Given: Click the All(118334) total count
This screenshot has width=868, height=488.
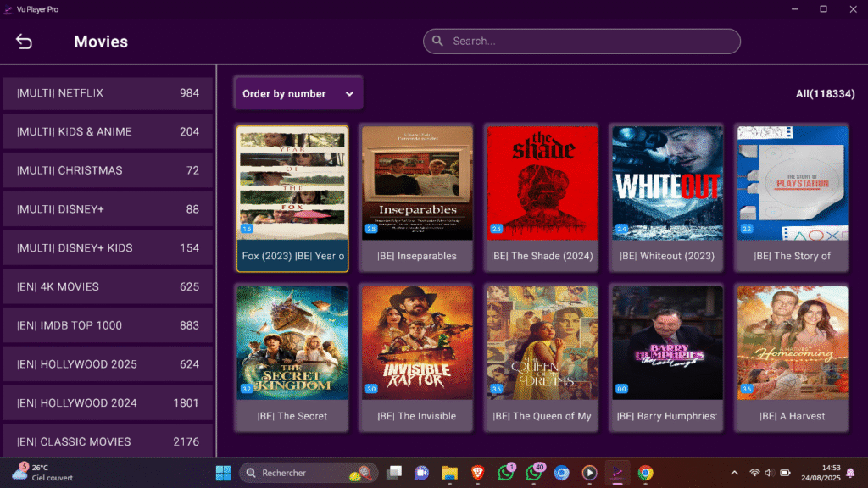Looking at the screenshot, I should coord(826,93).
